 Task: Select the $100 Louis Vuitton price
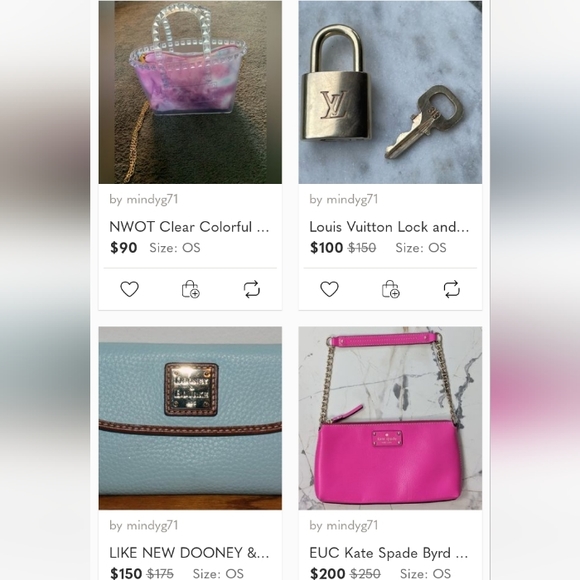[327, 247]
